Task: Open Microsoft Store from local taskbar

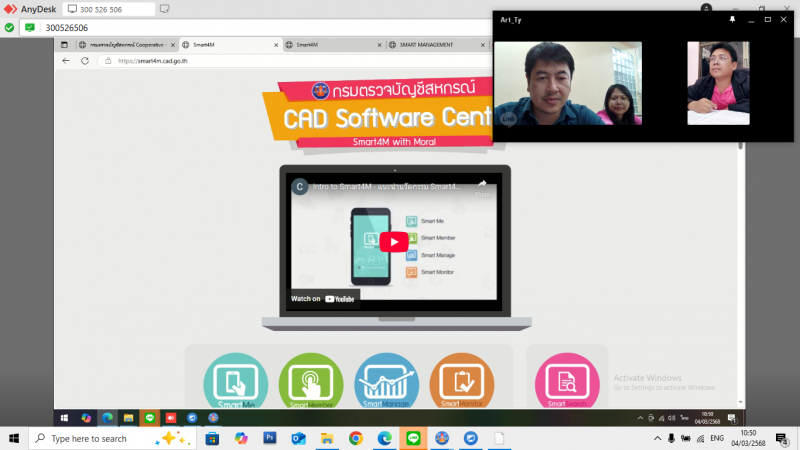Action: (x=212, y=438)
